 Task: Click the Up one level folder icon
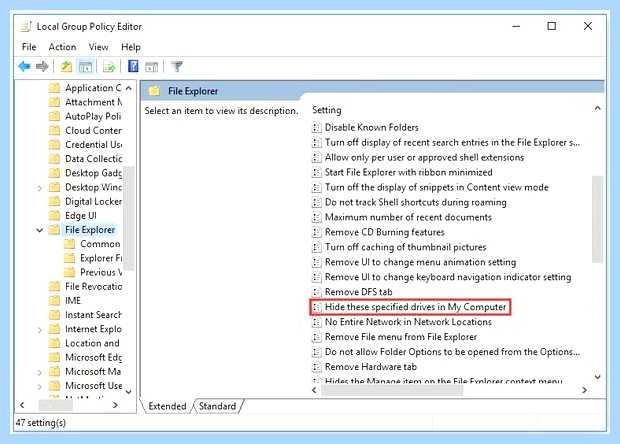click(x=66, y=66)
